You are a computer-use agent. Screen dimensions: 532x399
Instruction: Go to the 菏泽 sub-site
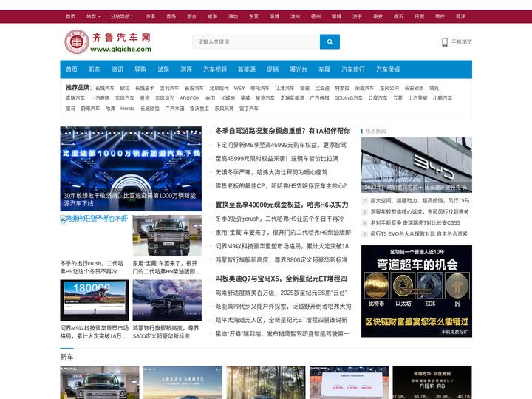[460, 16]
